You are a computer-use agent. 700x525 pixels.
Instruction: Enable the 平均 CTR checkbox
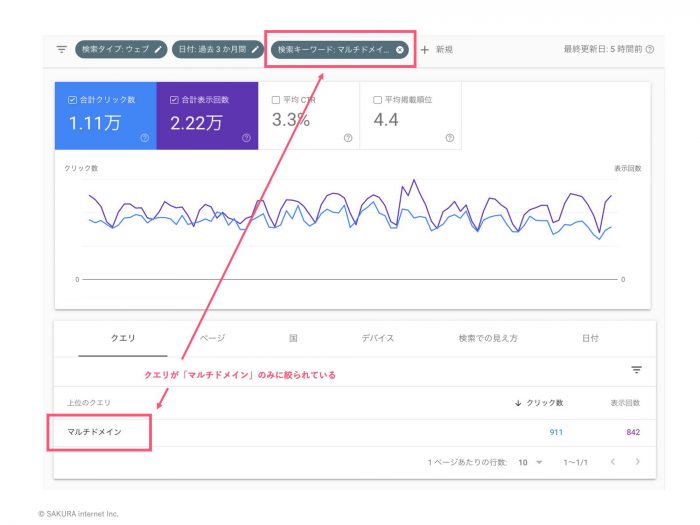(x=276, y=100)
